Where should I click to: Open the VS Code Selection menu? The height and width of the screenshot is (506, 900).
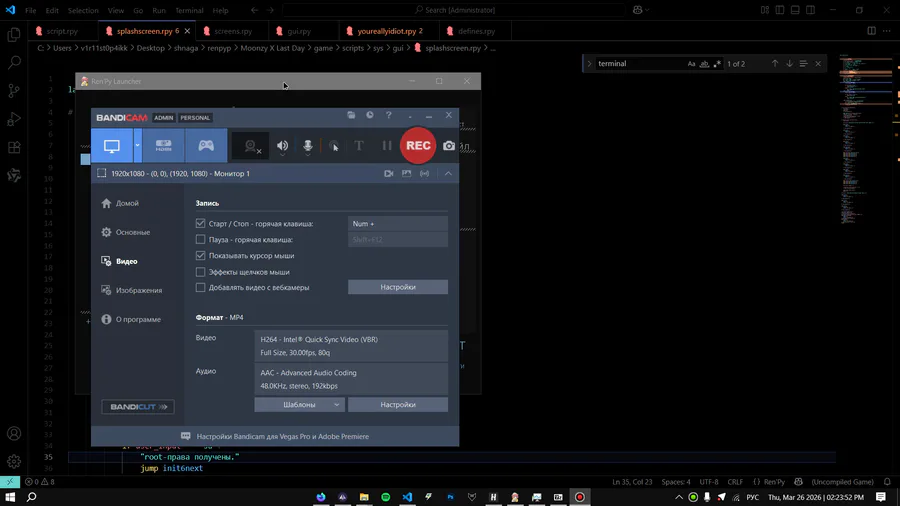(83, 10)
